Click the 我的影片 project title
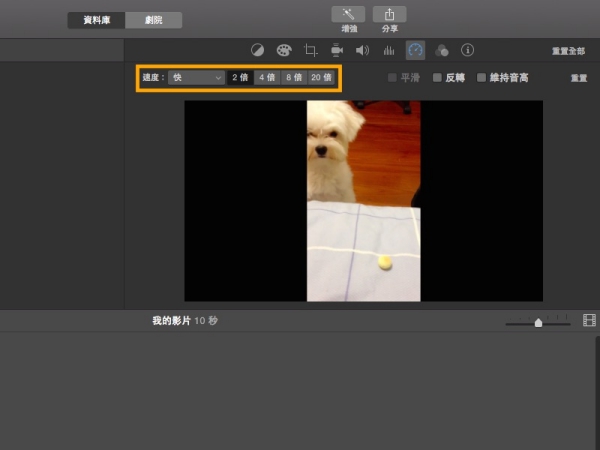The width and height of the screenshot is (600, 450). tap(171, 321)
